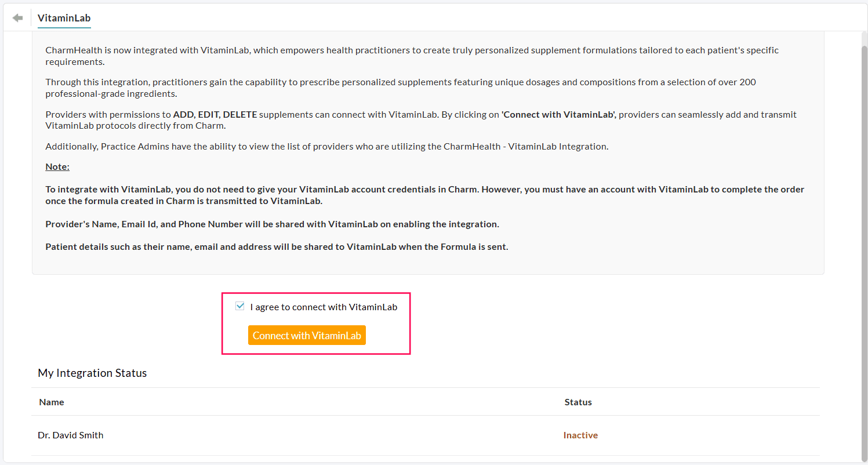
Task: Click the back arrow icon
Action: point(18,18)
